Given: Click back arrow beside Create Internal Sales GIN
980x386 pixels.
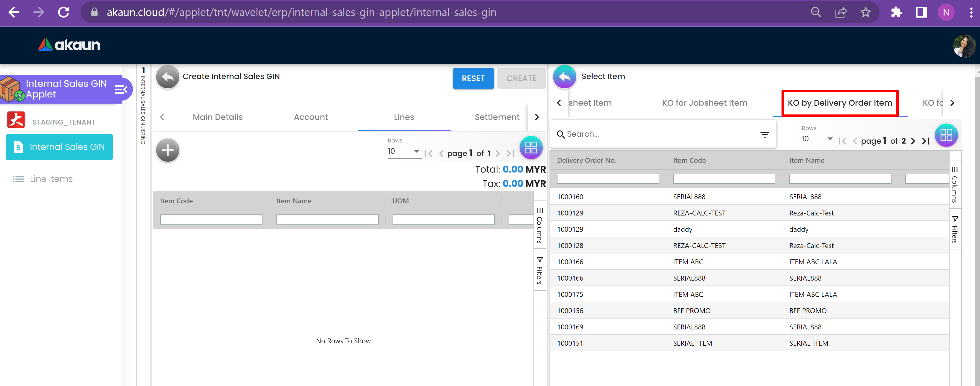Looking at the screenshot, I should point(168,77).
